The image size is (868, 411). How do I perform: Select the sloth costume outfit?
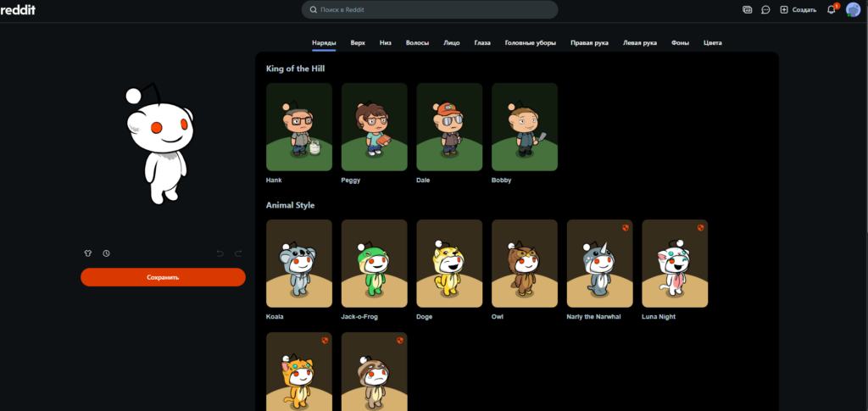(374, 372)
